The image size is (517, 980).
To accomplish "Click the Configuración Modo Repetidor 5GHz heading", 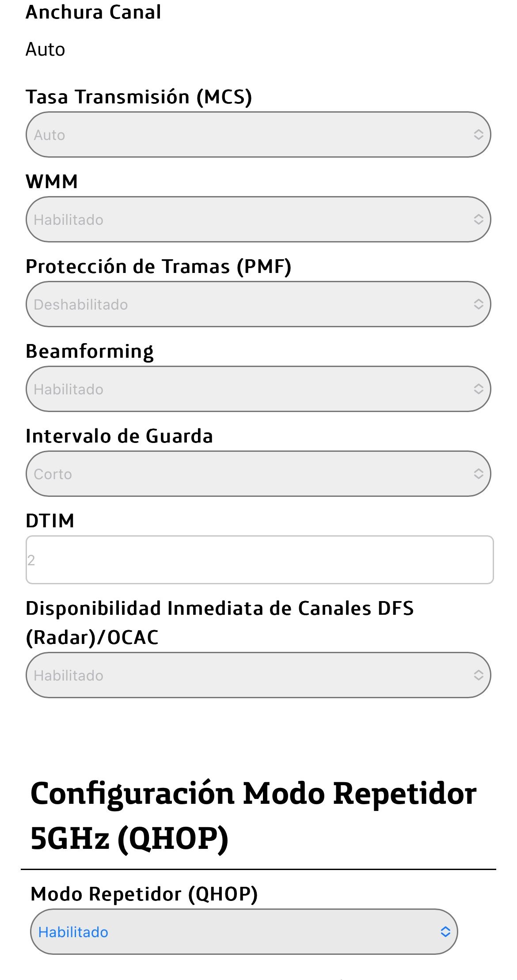I will (253, 815).
